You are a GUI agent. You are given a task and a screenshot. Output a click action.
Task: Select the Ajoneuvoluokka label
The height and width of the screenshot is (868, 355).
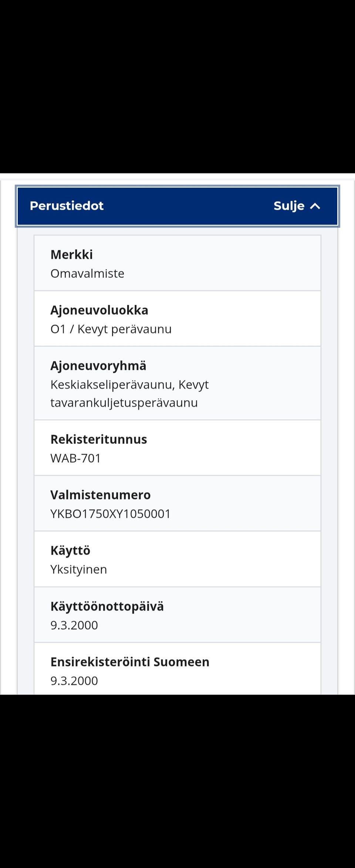click(x=99, y=310)
